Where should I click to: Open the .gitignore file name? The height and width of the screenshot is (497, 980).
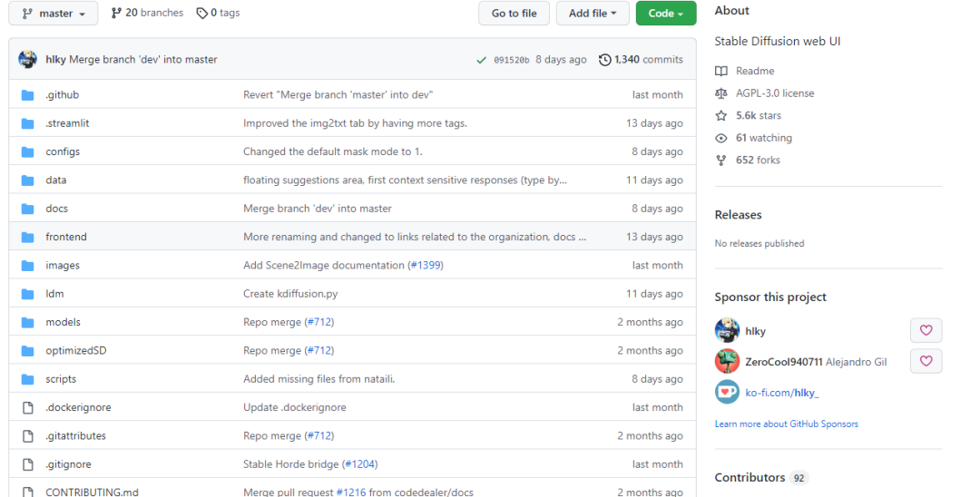coord(68,464)
